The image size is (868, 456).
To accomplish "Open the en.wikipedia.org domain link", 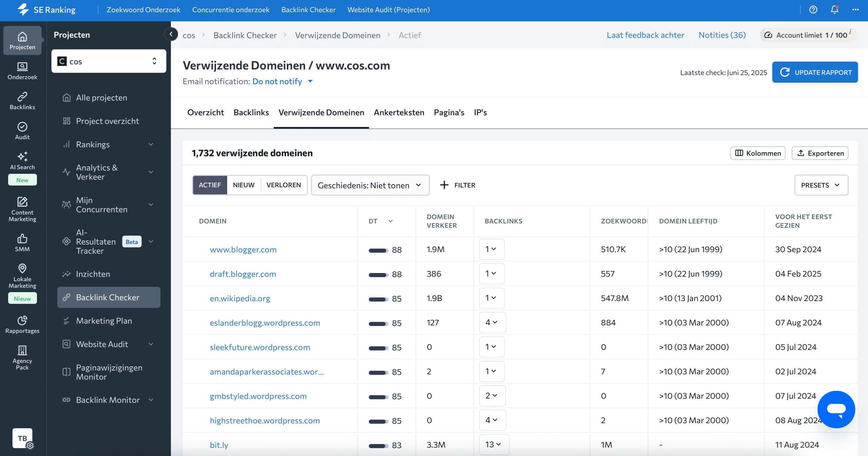I will point(240,298).
